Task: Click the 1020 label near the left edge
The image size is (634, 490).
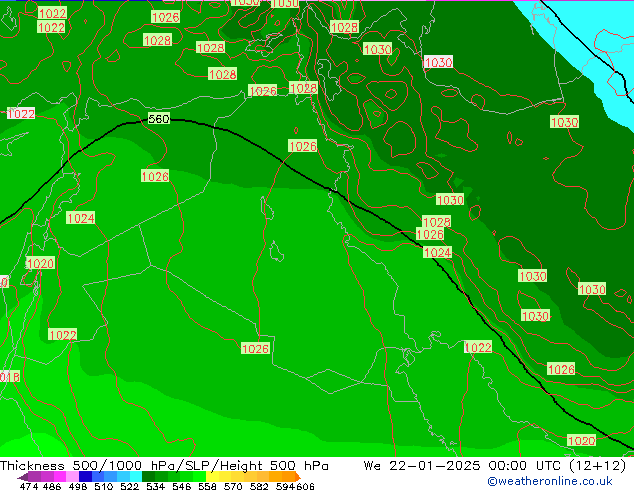Action: (40, 264)
